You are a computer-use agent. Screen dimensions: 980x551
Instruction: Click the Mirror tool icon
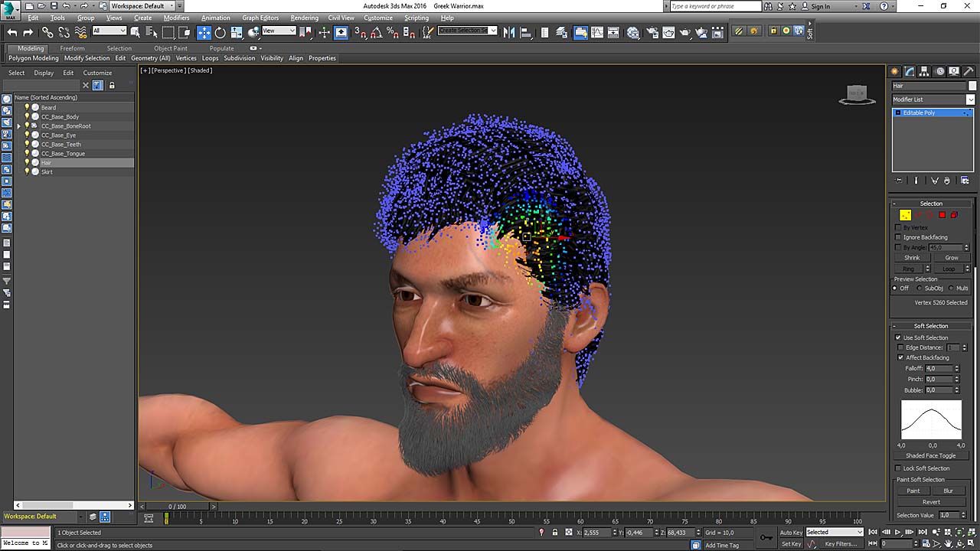(509, 32)
